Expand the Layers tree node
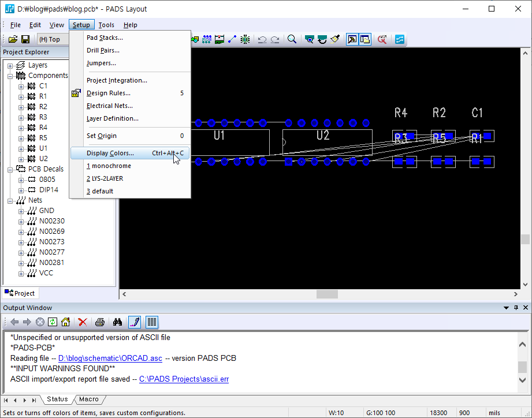 [x=10, y=66]
